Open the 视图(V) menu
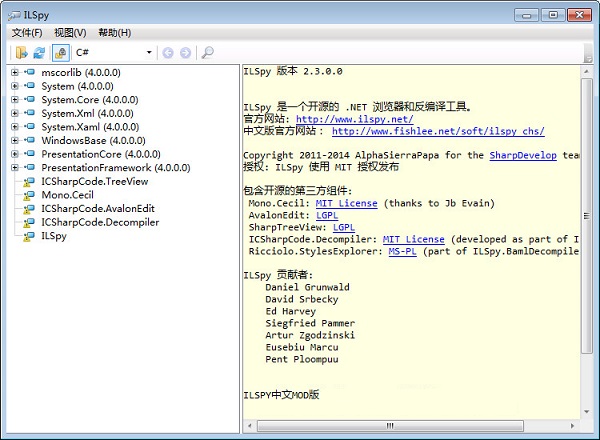The width and height of the screenshot is (600, 440). [x=70, y=33]
